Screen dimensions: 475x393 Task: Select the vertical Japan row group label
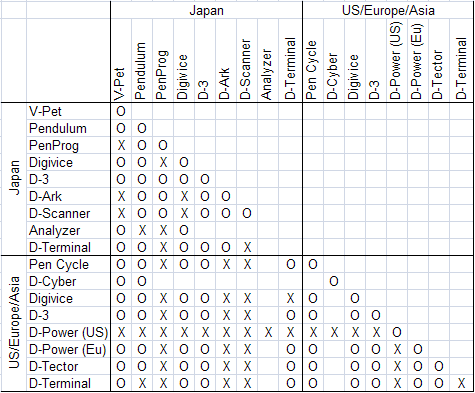14,178
